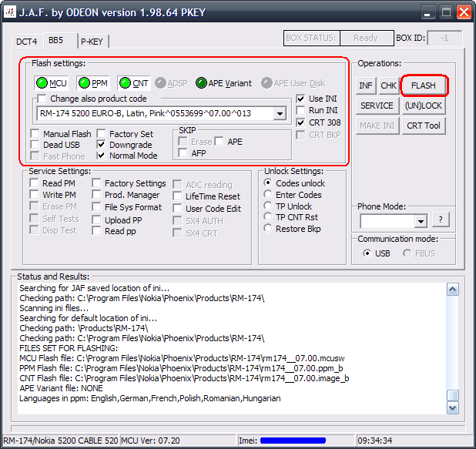Toggle the Normal Mode checkbox
Image resolution: width=476 pixels, height=449 pixels.
coord(101,156)
